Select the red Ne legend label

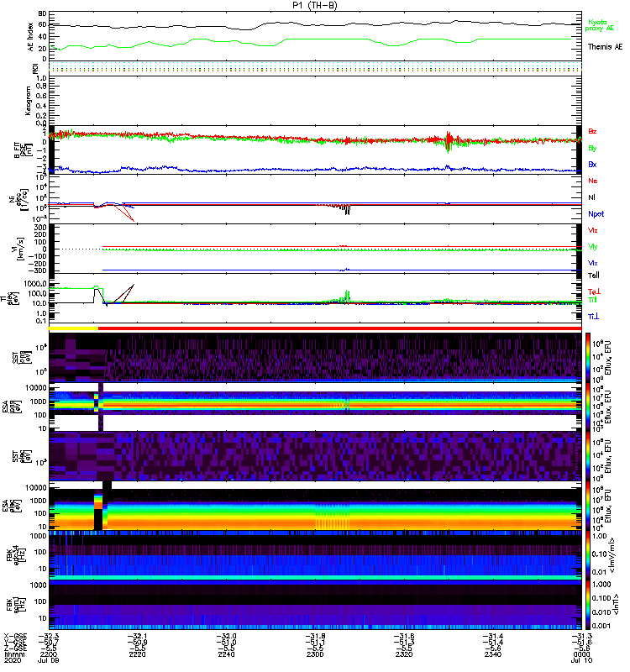point(593,181)
